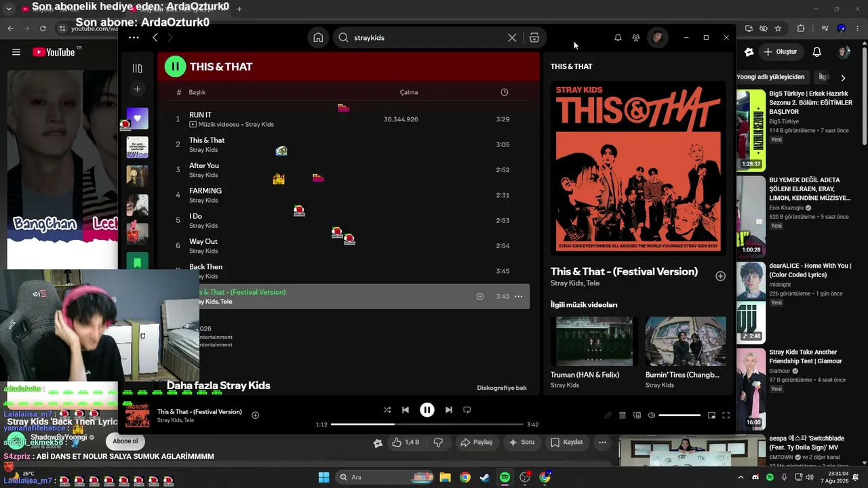This screenshot has height=488, width=868.
Task: Open the YouTube account avatar menu
Action: pyautogui.click(x=844, y=52)
